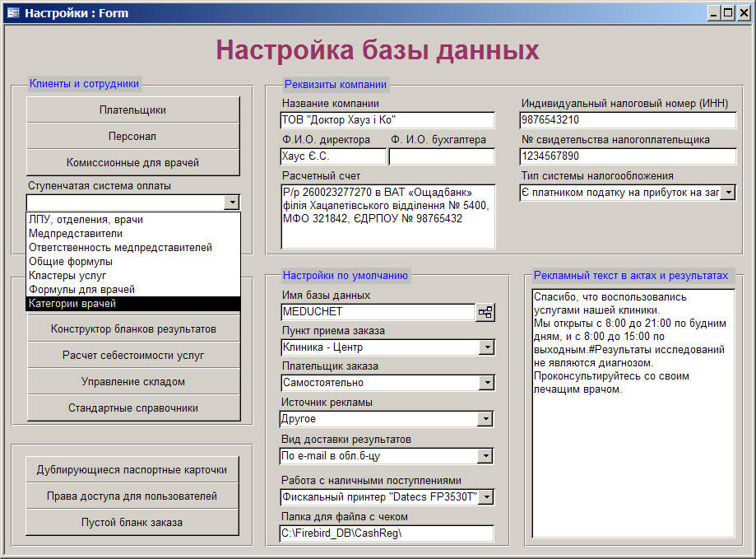Click Пустой бланк заказа button
756x559 pixels.
[132, 522]
